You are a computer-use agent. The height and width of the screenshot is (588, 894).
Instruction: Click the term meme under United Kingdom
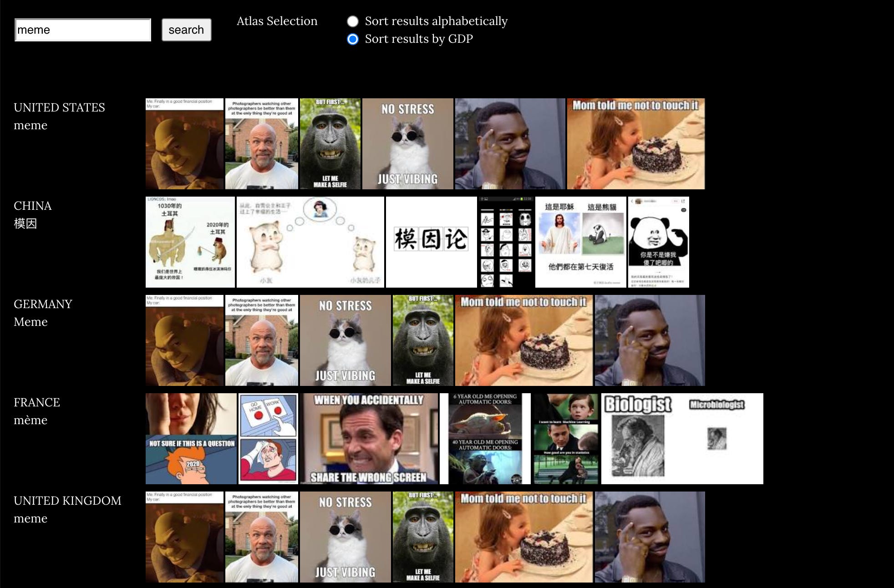coord(30,519)
